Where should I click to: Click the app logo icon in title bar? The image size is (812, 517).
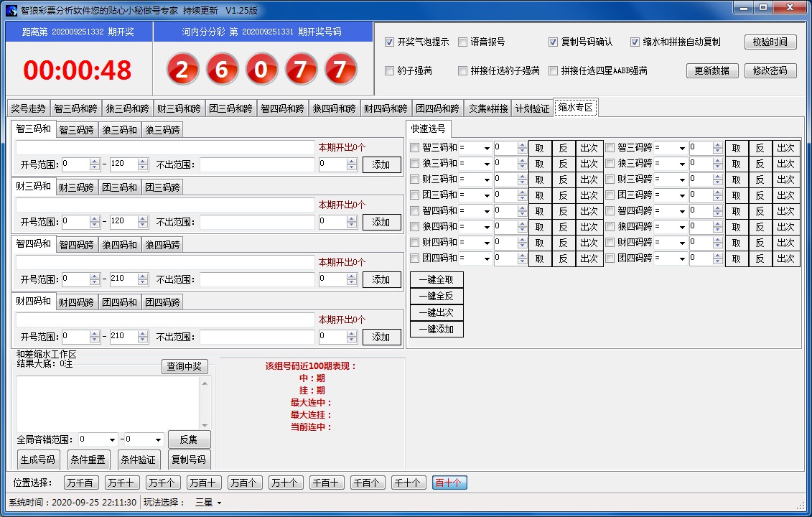click(11, 10)
